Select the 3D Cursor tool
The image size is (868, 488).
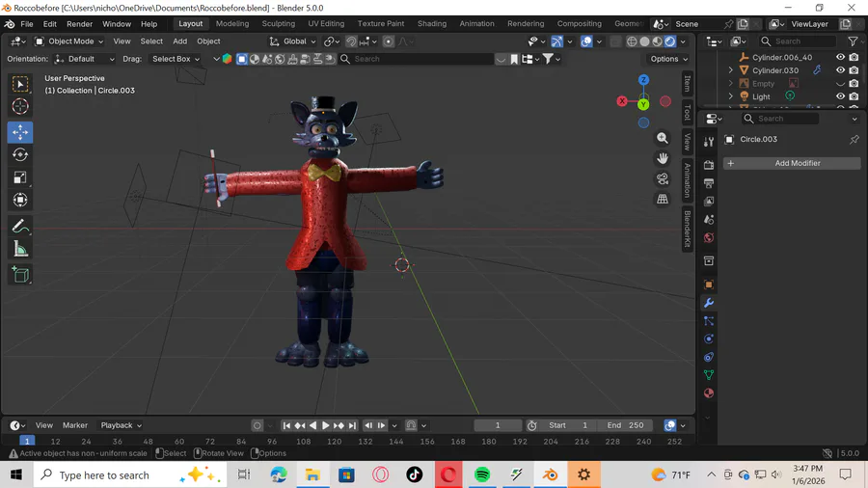20,106
